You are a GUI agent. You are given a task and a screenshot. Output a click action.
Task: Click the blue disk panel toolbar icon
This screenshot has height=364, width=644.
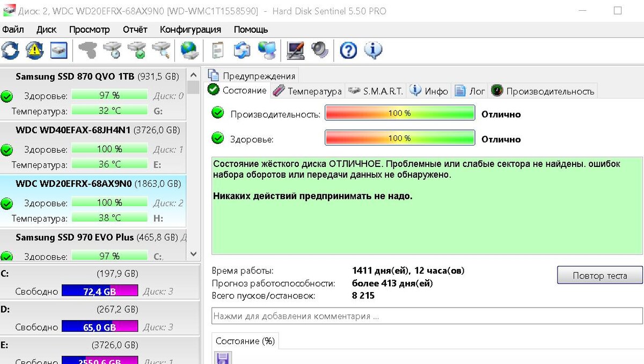tap(59, 50)
